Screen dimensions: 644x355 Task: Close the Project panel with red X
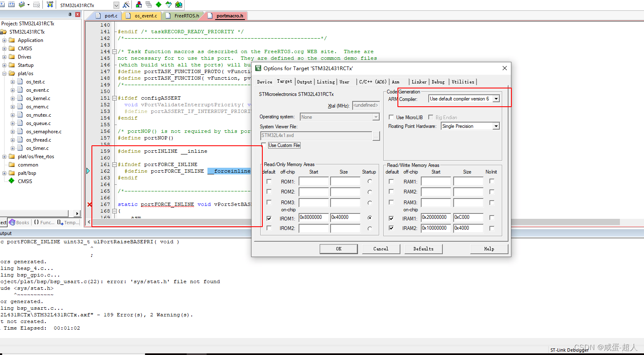(x=77, y=15)
